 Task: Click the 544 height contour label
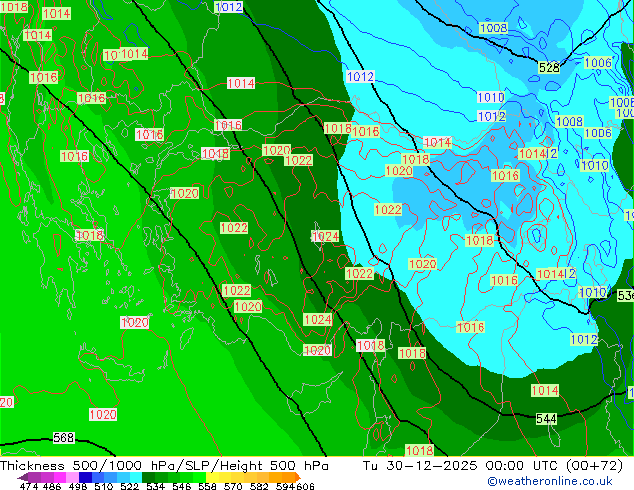tap(546, 418)
